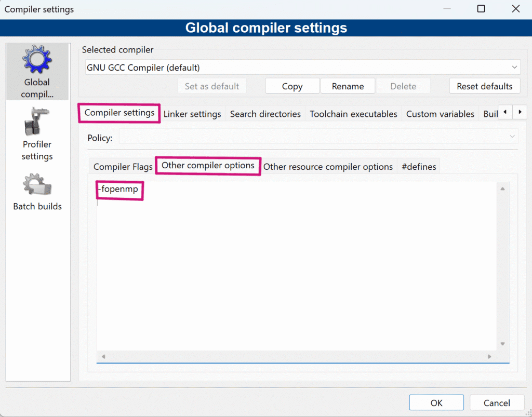
Task: Click the Reset defaults button
Action: [485, 86]
